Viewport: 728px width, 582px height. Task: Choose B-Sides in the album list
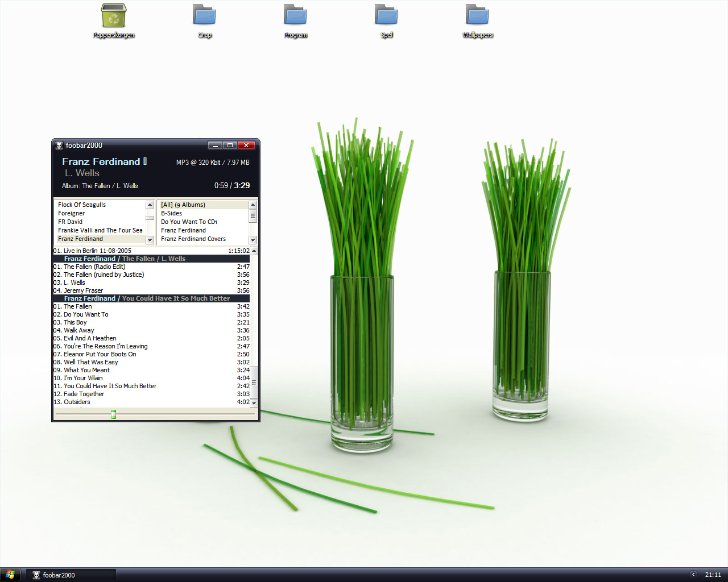coord(172,214)
